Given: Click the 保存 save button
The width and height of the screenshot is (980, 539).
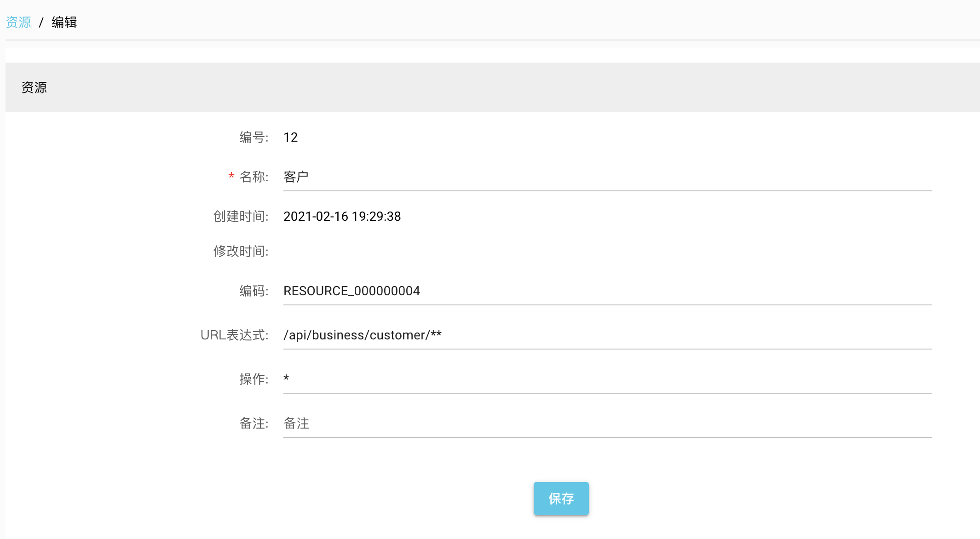Looking at the screenshot, I should pyautogui.click(x=561, y=499).
